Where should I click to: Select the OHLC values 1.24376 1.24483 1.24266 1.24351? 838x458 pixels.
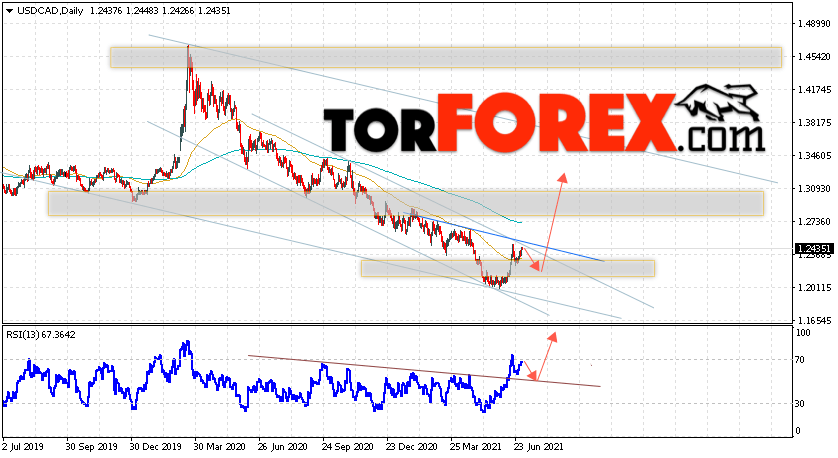click(x=161, y=11)
